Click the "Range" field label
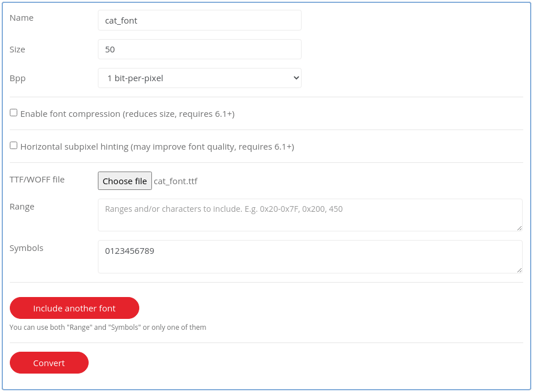 click(22, 207)
